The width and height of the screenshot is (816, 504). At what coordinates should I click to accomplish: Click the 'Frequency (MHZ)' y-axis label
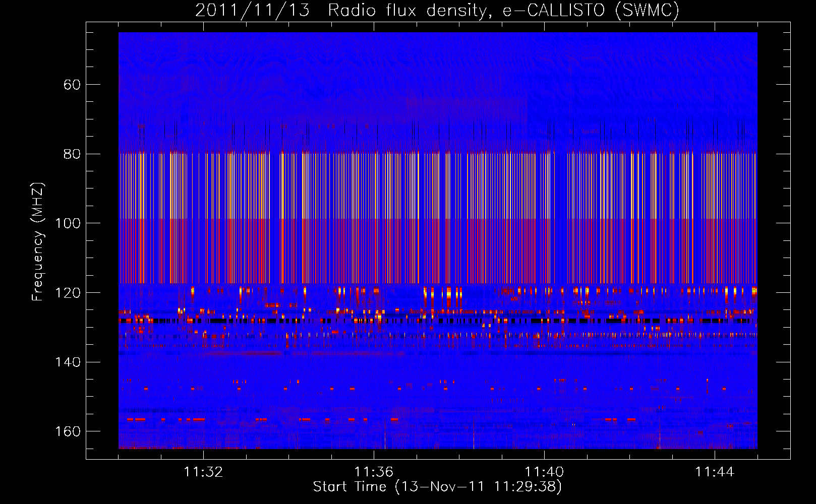coord(37,242)
